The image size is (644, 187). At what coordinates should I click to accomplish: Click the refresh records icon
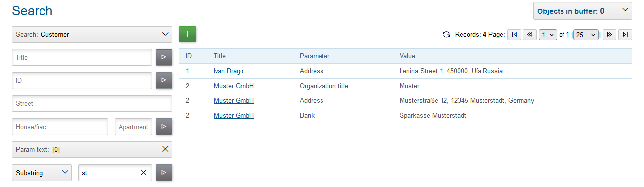446,35
